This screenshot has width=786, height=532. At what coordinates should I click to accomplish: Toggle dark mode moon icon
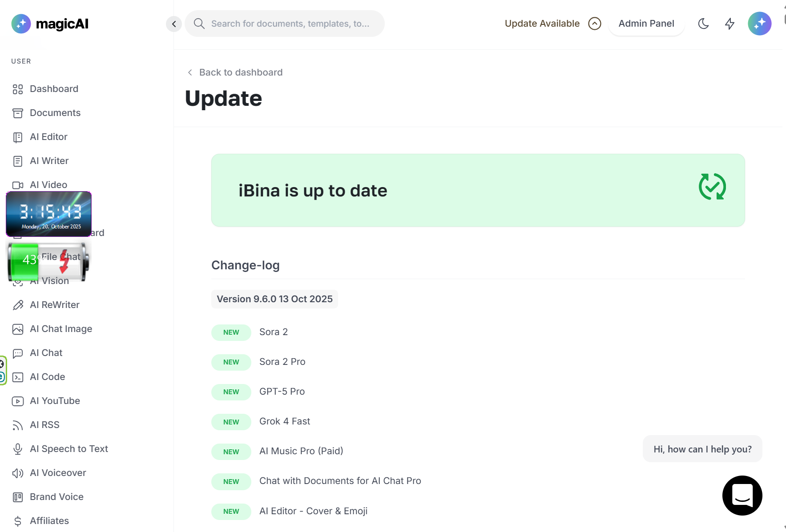(703, 24)
